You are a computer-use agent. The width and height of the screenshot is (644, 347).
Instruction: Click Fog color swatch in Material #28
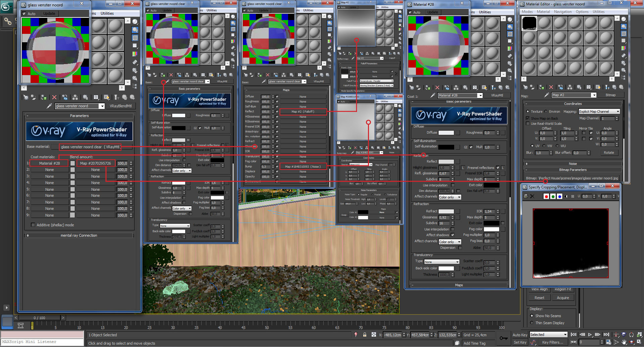coord(491,229)
